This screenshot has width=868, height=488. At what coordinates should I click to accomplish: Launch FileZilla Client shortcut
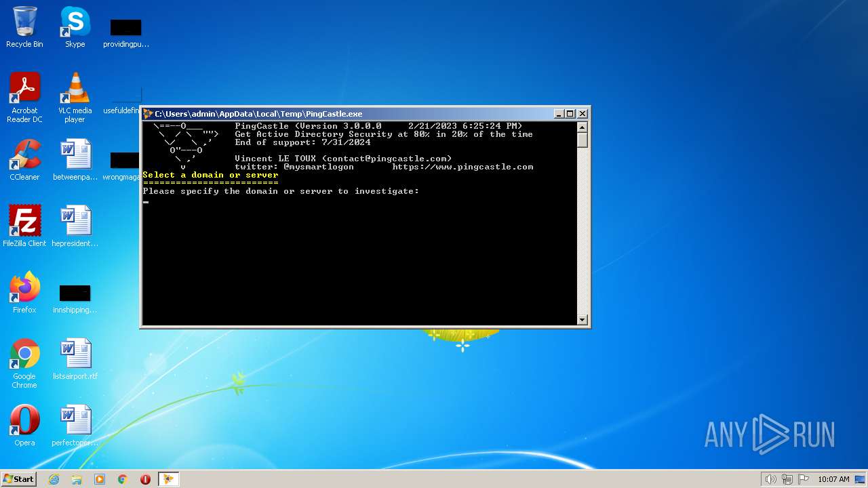[24, 226]
